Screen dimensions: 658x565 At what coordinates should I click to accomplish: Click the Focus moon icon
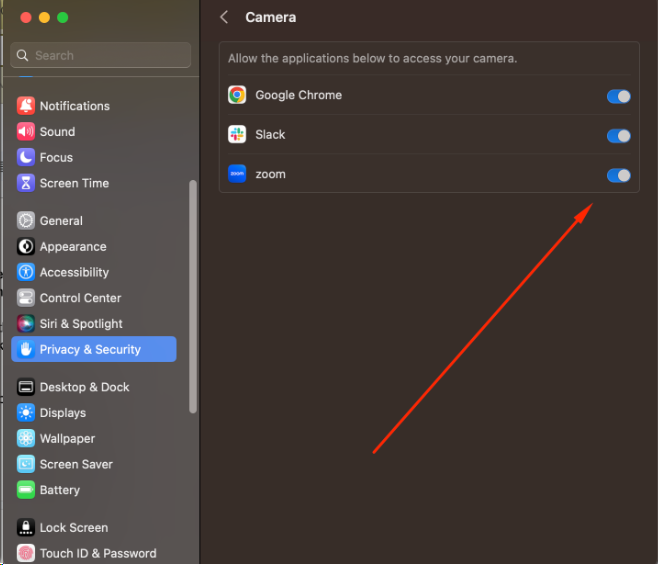coord(26,157)
